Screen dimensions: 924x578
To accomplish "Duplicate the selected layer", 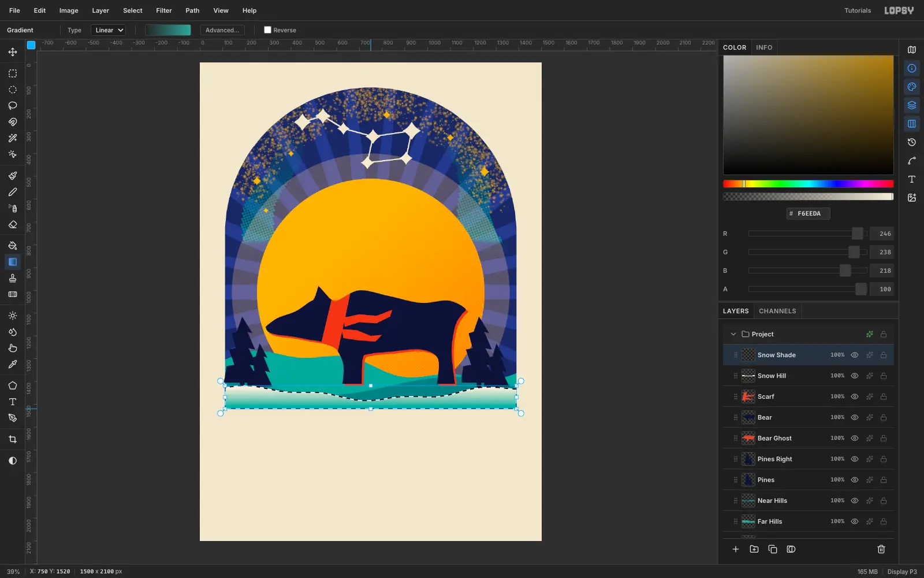I will pyautogui.click(x=773, y=549).
